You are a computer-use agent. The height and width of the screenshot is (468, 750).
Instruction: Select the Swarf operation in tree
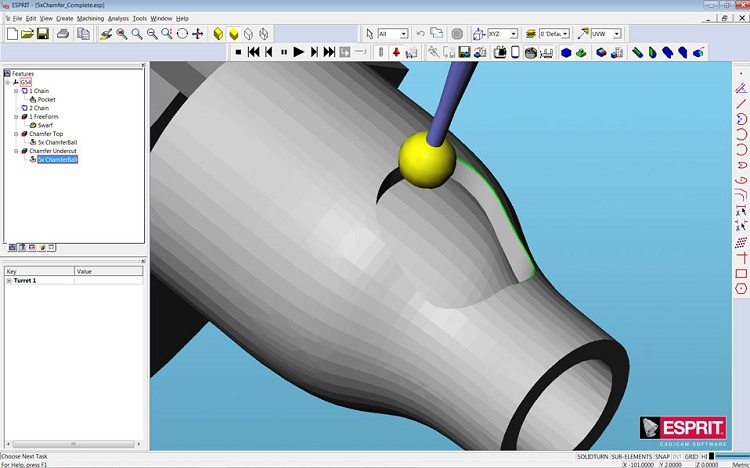pyautogui.click(x=45, y=125)
